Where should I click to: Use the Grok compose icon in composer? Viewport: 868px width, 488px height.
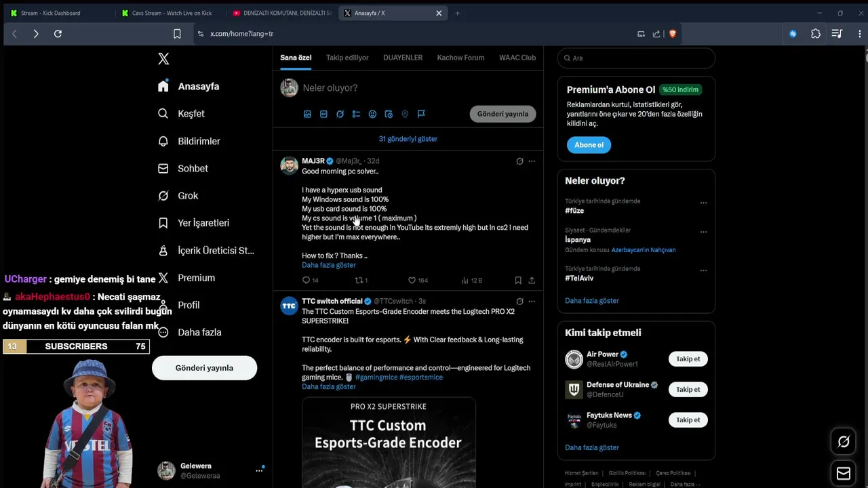pos(340,114)
